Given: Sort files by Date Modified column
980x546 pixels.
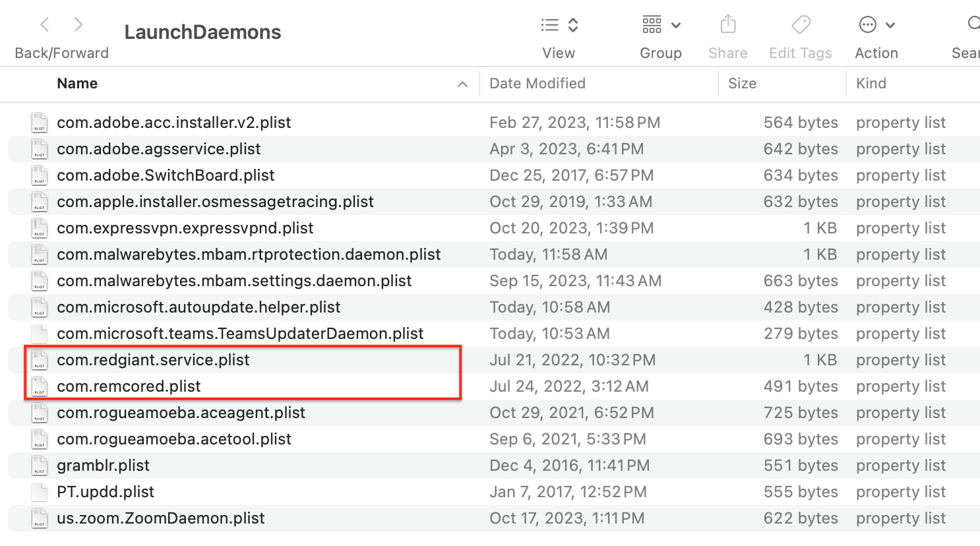Looking at the screenshot, I should [x=537, y=84].
